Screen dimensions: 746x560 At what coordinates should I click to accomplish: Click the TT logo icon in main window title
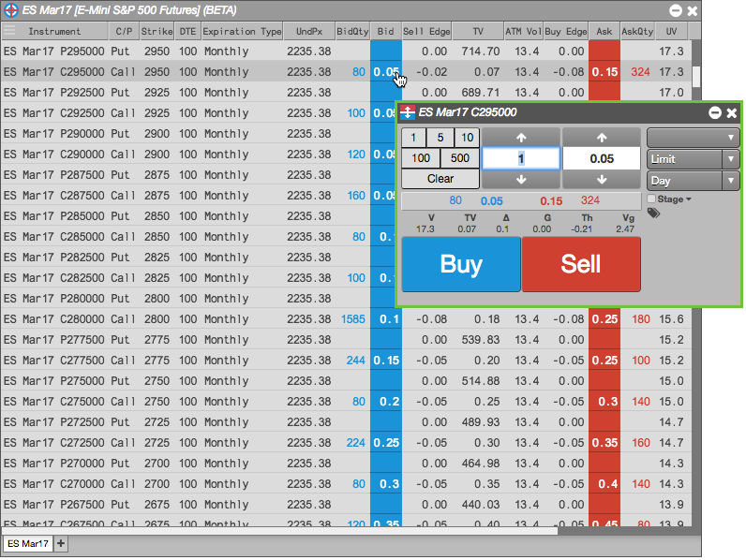(10, 10)
